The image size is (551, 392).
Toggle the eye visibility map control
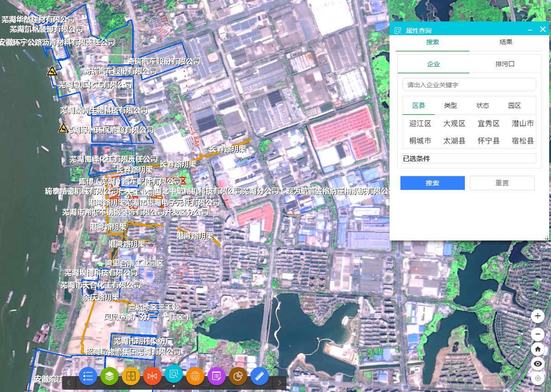click(538, 364)
